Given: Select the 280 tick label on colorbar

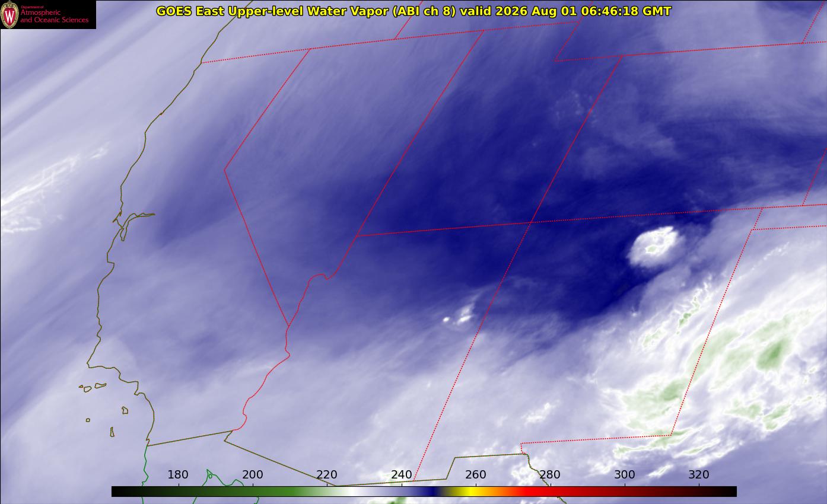Looking at the screenshot, I should pos(550,474).
